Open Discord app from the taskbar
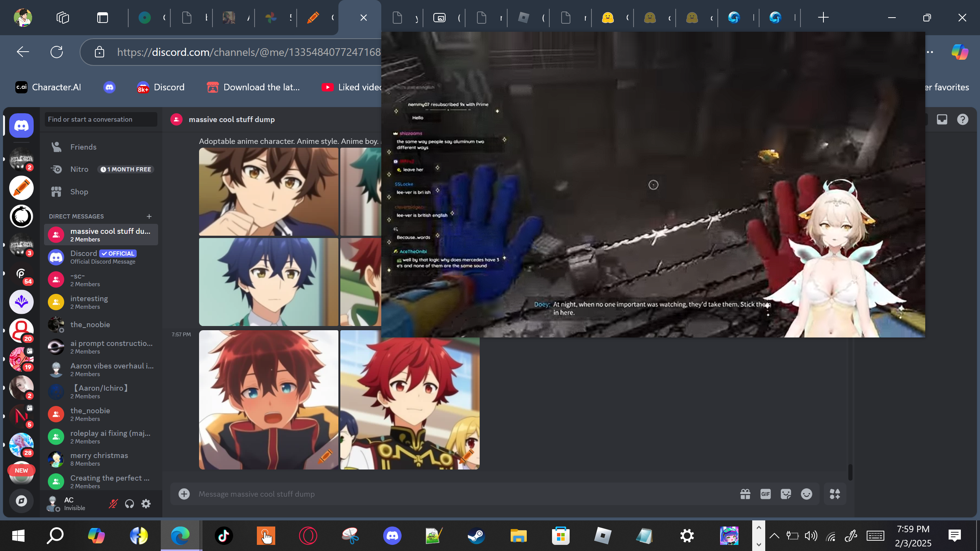Image resolution: width=980 pixels, height=551 pixels. tap(392, 536)
